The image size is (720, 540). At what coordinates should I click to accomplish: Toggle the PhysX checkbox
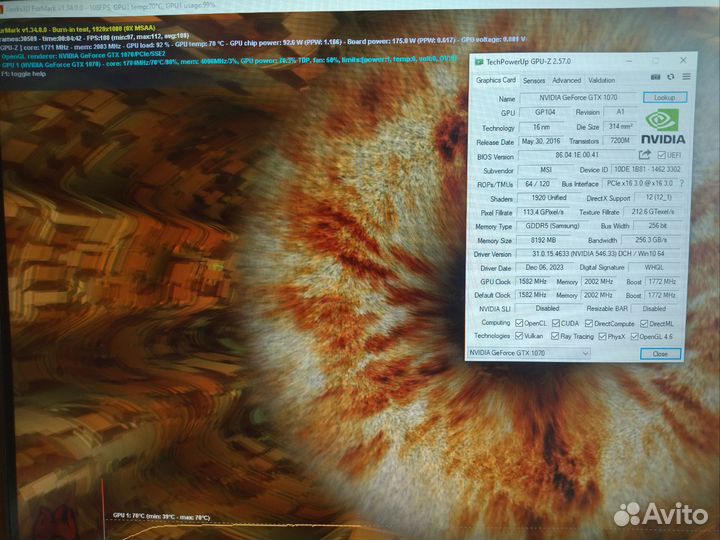point(602,337)
